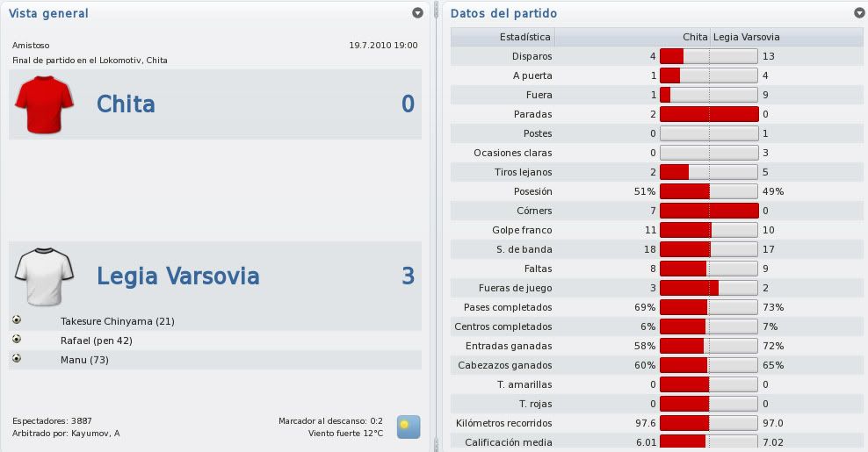Viewport: 868px width, 452px height.
Task: Click the goal ball icon beside Takesure Chinyama
Action: point(17,319)
